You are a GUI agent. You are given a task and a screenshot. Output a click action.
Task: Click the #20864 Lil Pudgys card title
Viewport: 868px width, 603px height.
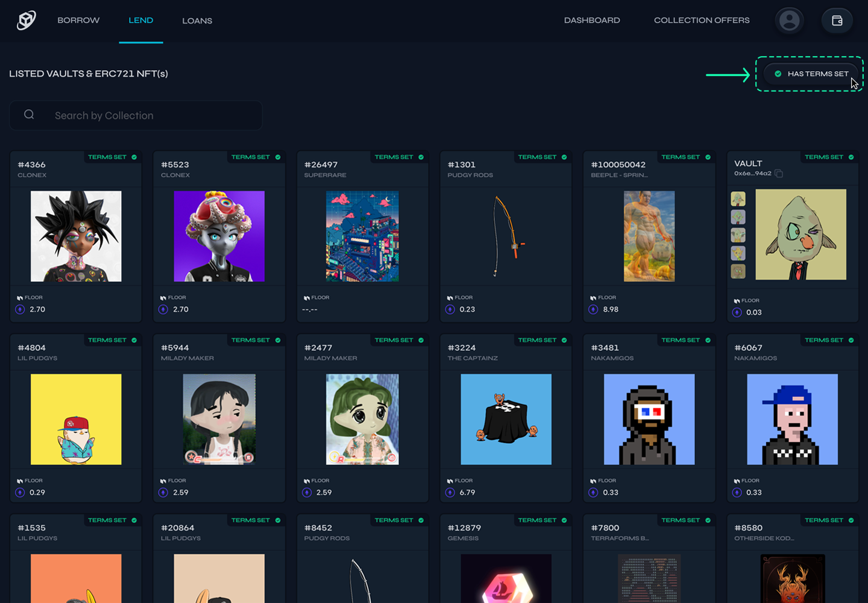(177, 528)
